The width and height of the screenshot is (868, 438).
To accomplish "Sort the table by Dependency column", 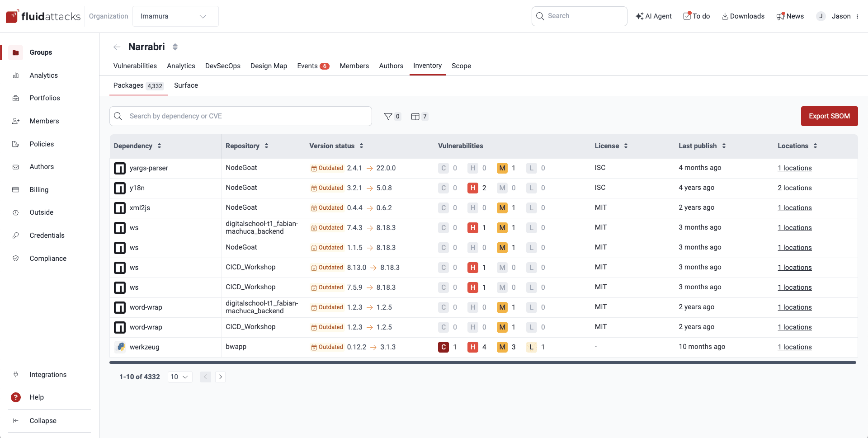I will pyautogui.click(x=159, y=146).
